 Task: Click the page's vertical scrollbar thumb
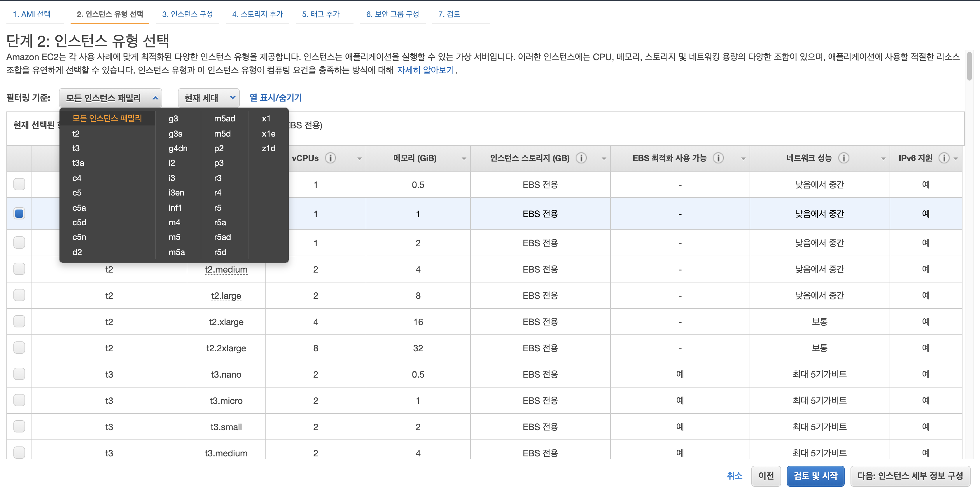tap(969, 67)
